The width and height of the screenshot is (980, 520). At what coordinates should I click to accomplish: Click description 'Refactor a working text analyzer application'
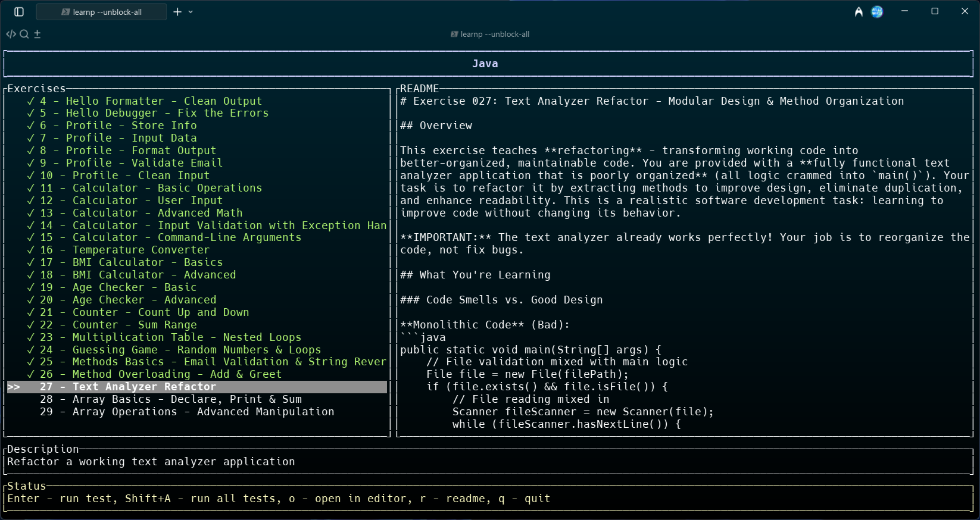click(x=151, y=462)
